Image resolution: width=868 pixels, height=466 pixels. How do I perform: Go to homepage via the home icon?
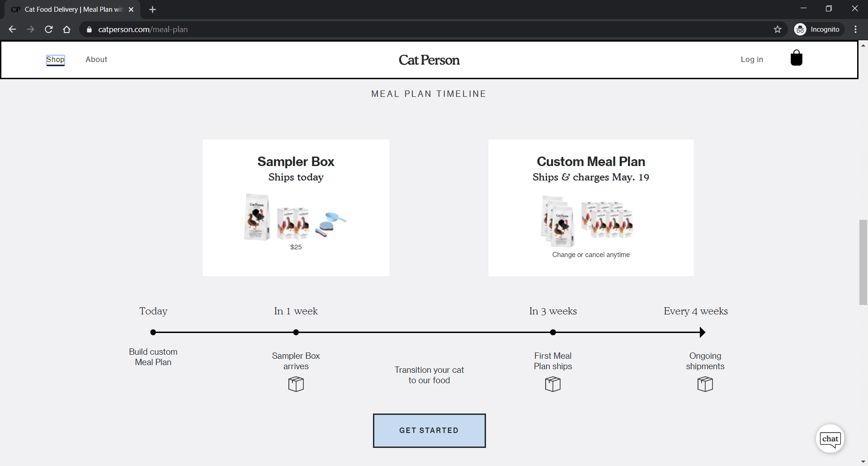tap(66, 29)
